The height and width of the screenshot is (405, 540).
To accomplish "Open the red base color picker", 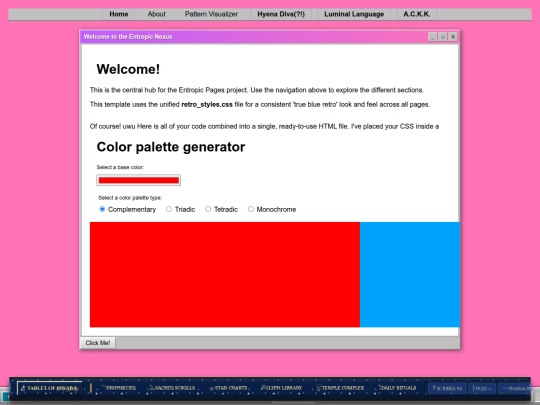I will (138, 180).
